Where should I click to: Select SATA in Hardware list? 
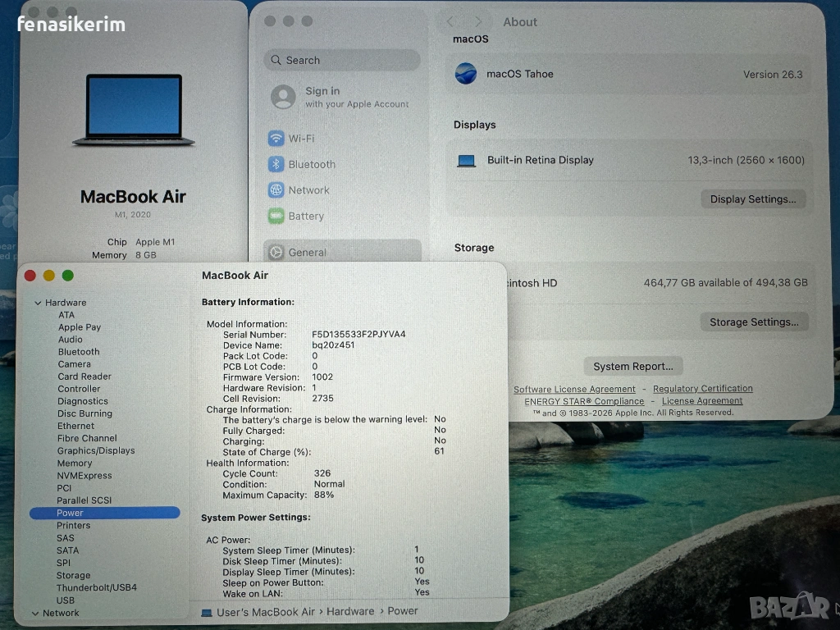[x=67, y=550]
